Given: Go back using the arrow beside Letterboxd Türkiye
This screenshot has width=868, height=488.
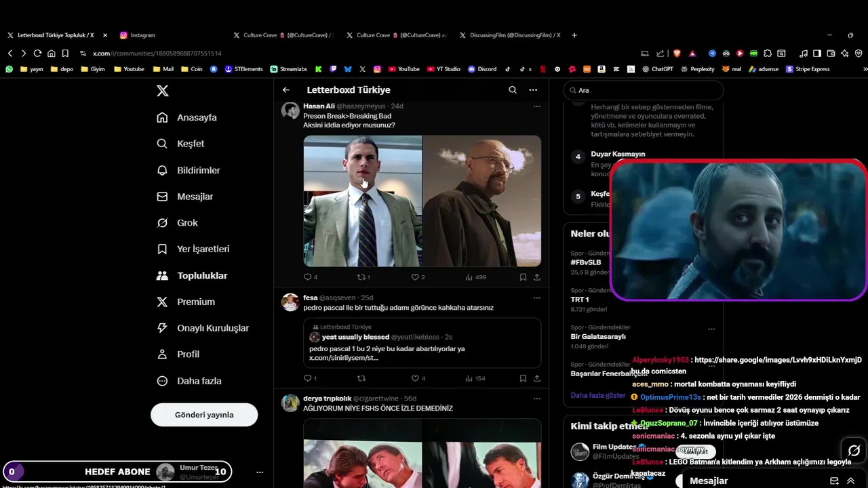Looking at the screenshot, I should tap(286, 89).
